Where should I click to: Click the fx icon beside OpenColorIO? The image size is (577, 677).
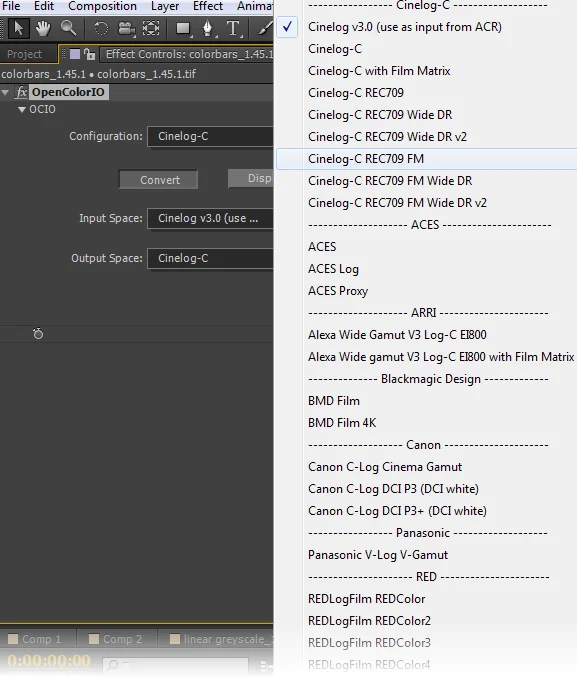tap(22, 92)
